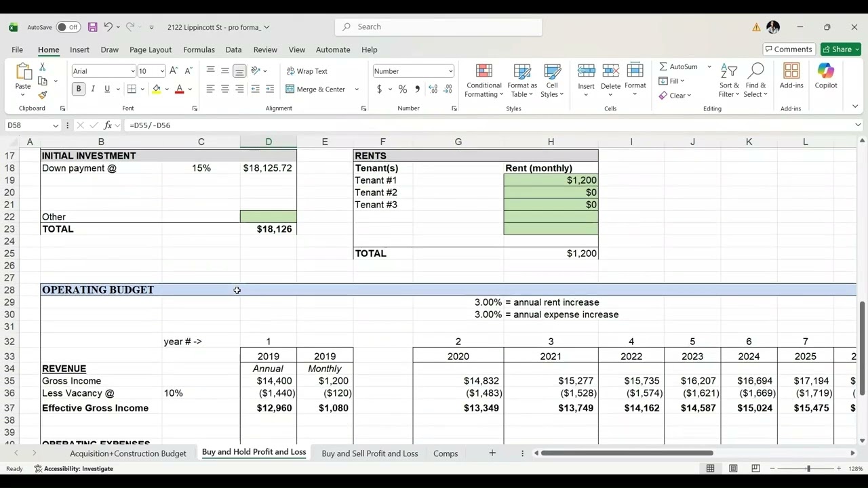Click the formula bar containing =D55/-D56

[x=488, y=125]
